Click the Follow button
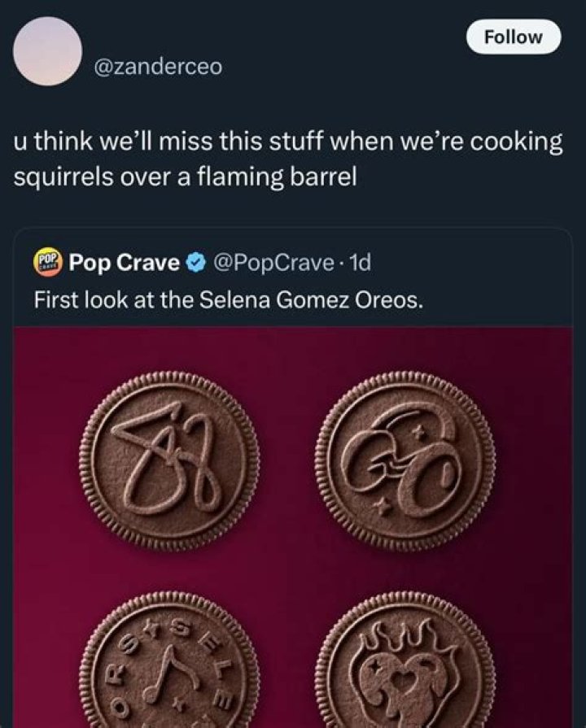 514,37
